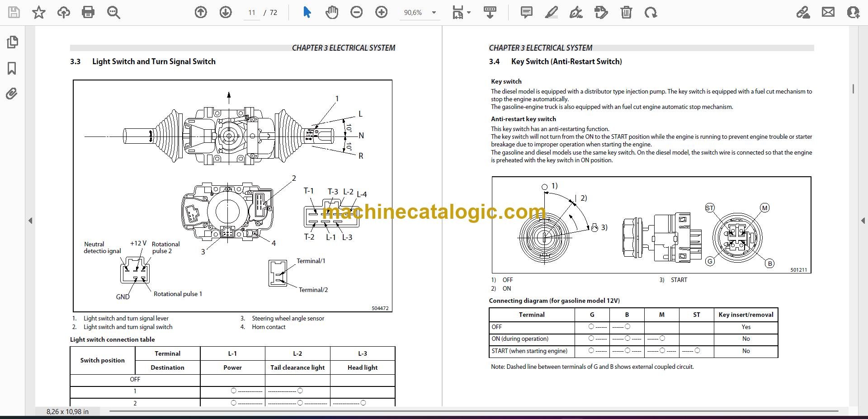Open the sign document tool

click(576, 12)
